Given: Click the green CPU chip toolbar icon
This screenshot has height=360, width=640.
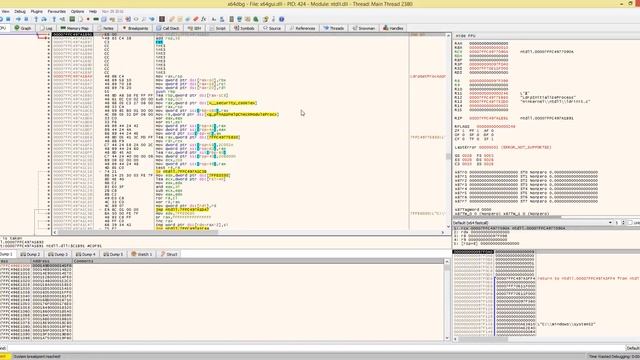Looking at the screenshot, I should click(72, 19).
